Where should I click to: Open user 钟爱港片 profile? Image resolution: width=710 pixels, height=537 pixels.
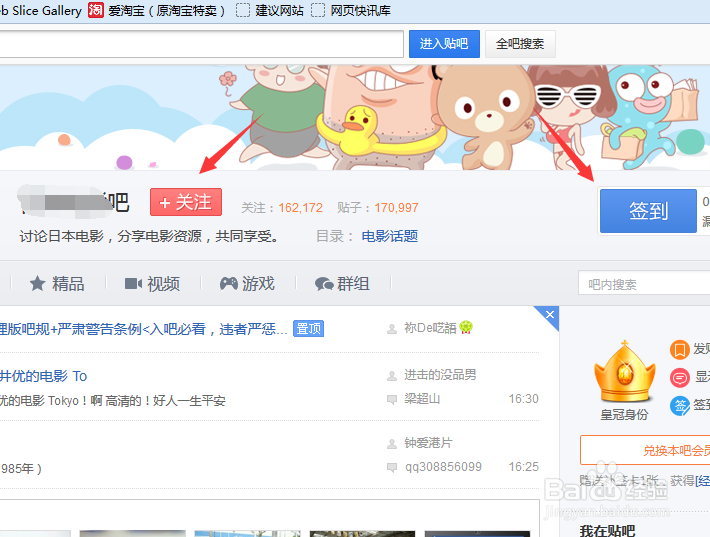tap(428, 443)
